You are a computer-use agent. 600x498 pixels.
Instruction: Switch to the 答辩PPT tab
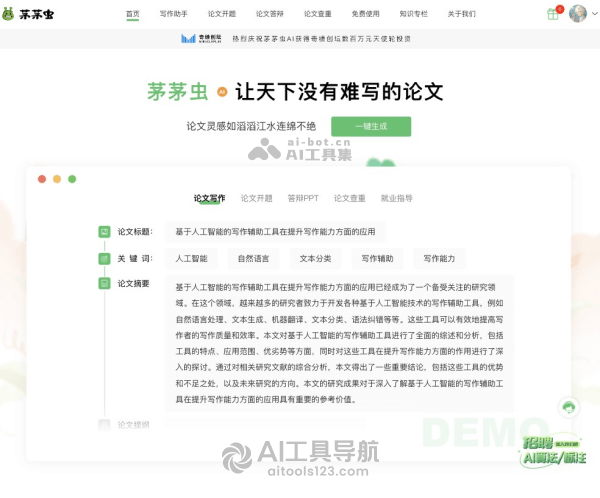(x=303, y=198)
